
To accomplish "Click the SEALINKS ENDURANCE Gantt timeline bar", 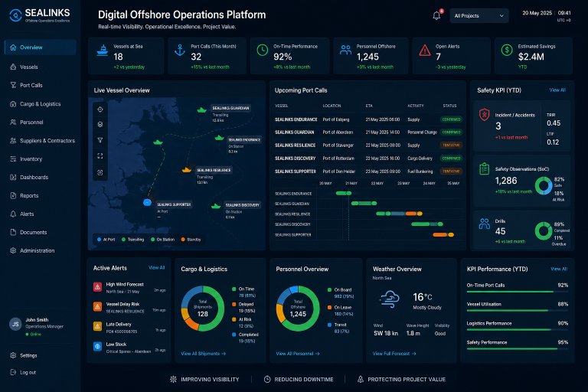I will (344, 193).
